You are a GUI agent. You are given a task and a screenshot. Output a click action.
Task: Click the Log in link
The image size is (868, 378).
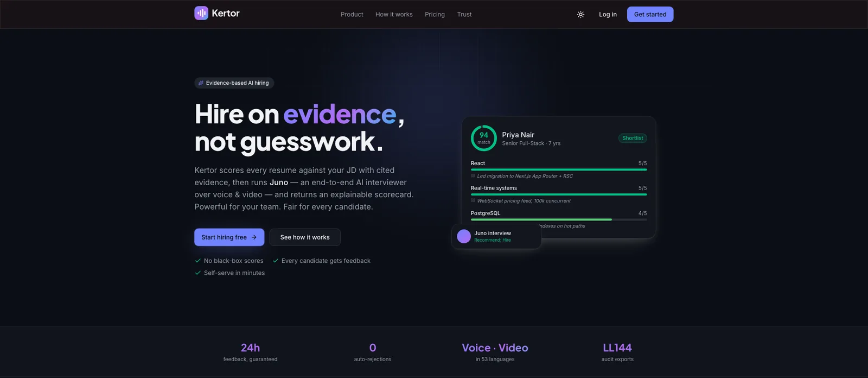coord(608,15)
